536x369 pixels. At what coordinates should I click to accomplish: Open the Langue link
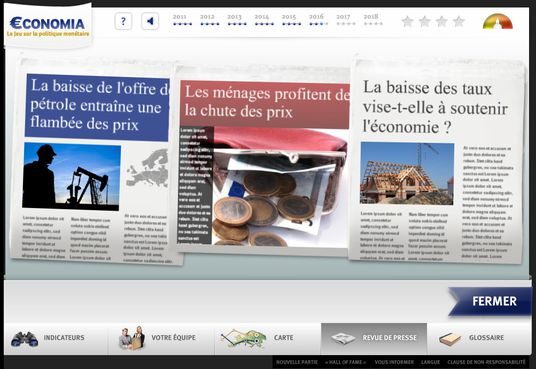[430, 362]
